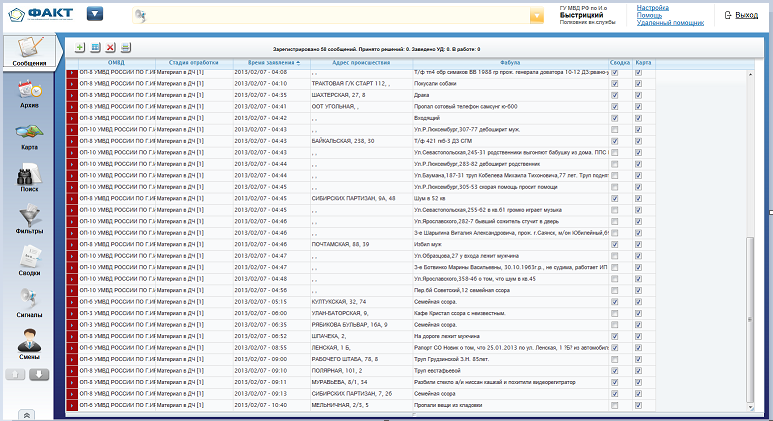Click the green add message icon
Viewport: 773px width, 421px height.
pyautogui.click(x=80, y=48)
